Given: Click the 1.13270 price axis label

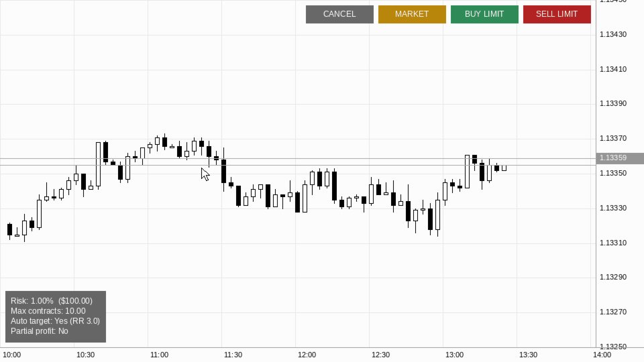Looking at the screenshot, I should tap(613, 312).
